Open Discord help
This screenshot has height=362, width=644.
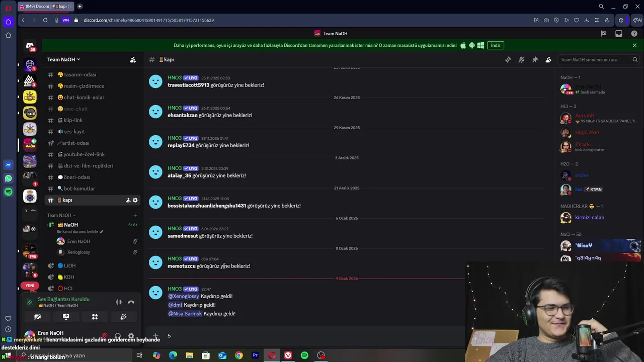(x=634, y=33)
